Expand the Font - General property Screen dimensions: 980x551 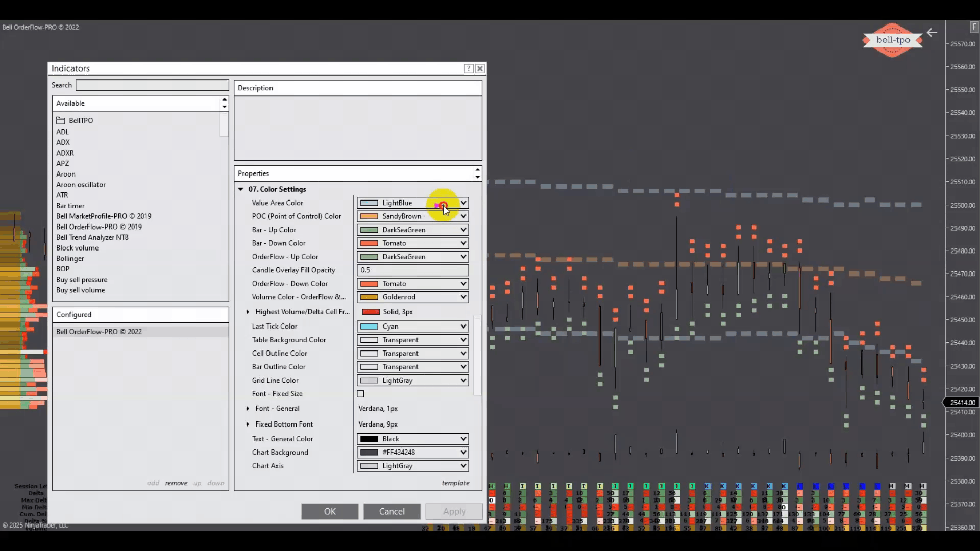[248, 409]
